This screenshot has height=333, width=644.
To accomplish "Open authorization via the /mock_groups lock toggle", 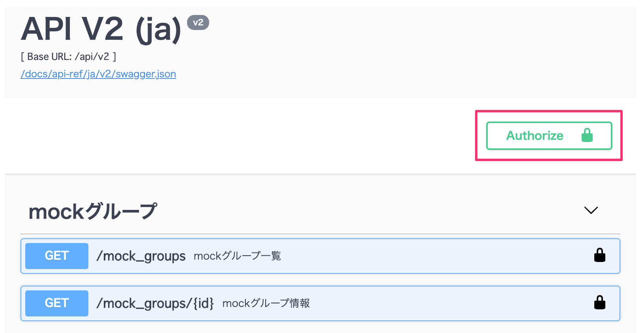I will [600, 255].
